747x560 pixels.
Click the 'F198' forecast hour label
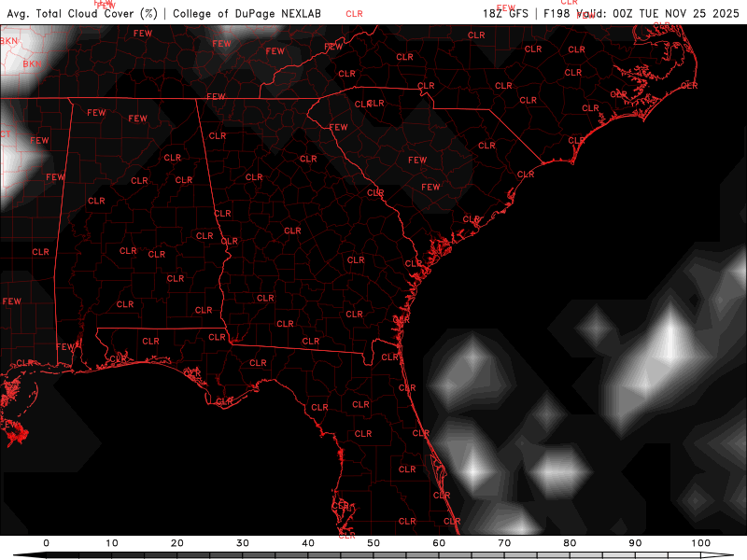point(557,13)
